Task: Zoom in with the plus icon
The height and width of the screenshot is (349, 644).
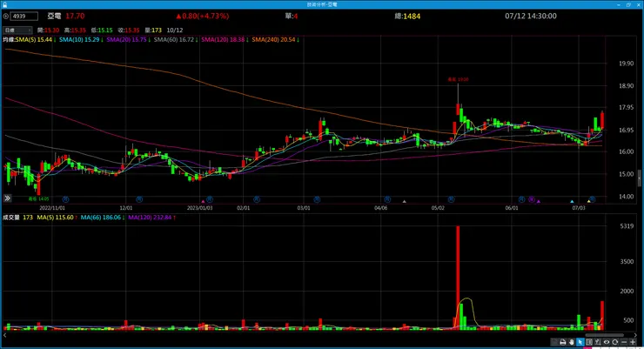Action: 633,342
